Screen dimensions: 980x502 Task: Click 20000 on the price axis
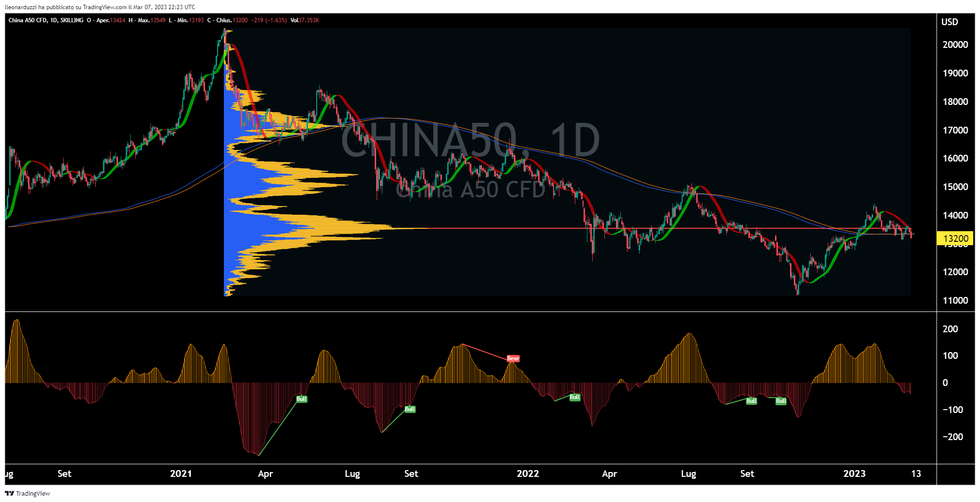coord(955,44)
